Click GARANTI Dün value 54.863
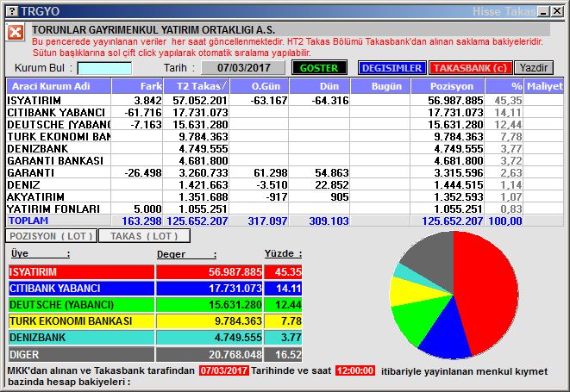 point(331,172)
